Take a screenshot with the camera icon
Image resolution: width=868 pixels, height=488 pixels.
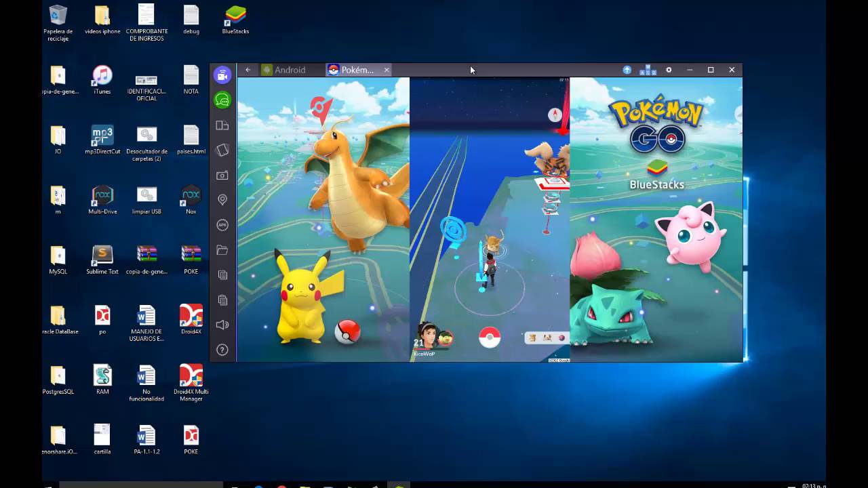coord(222,175)
